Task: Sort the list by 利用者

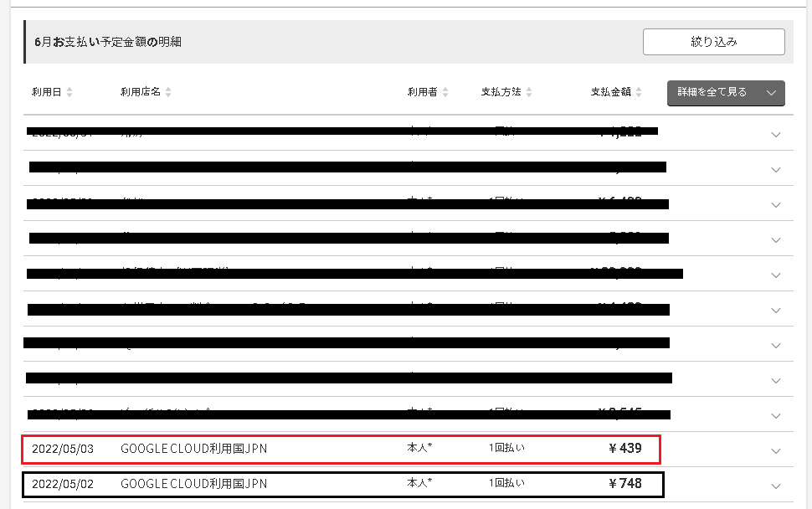Action: 445,92
